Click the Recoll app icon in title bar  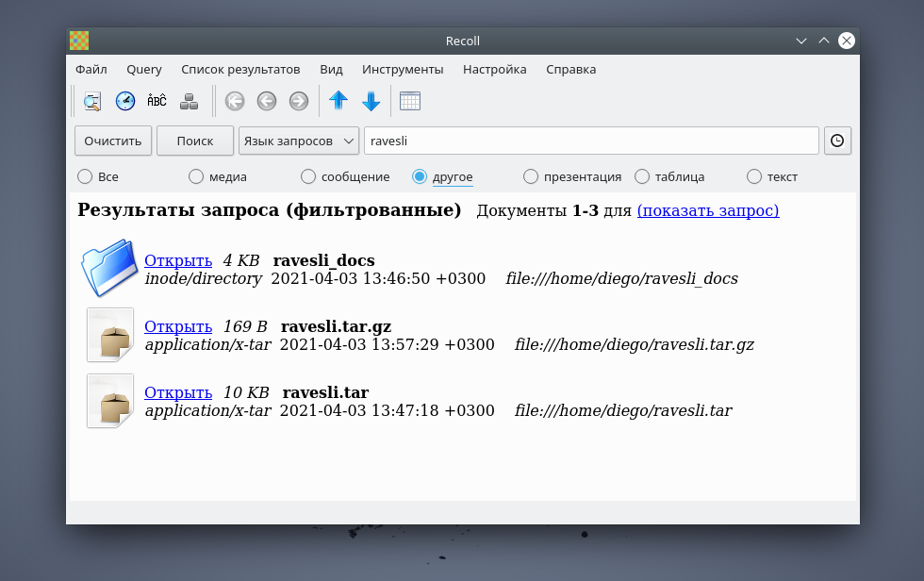79,41
